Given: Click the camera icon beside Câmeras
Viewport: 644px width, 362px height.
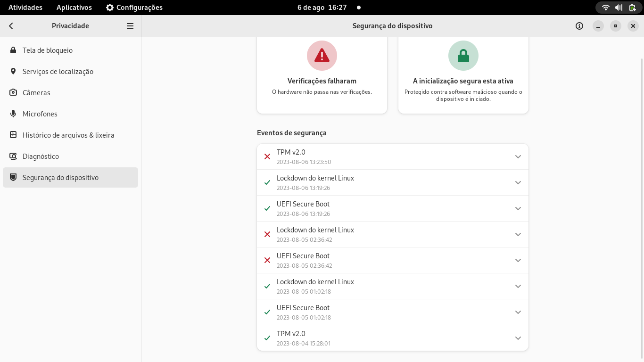Looking at the screenshot, I should coord(13,92).
